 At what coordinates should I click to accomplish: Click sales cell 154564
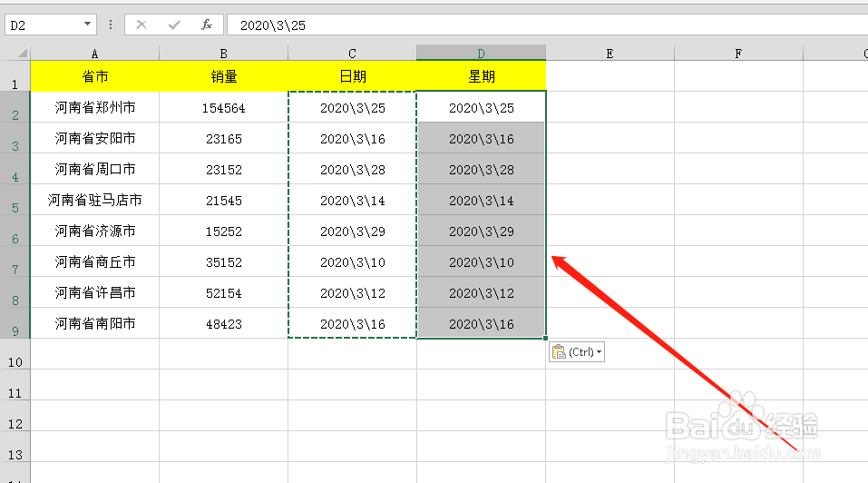click(x=224, y=107)
